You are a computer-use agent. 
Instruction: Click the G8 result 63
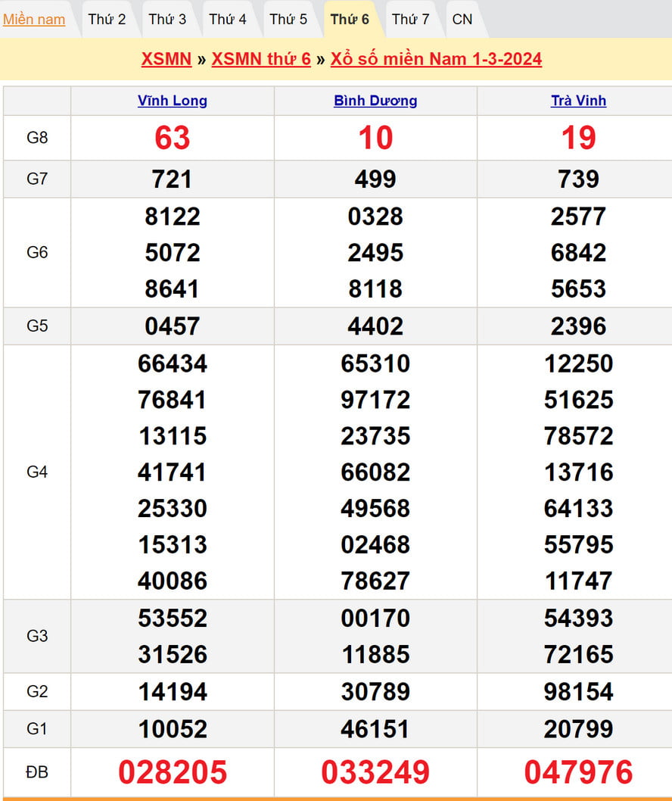[173, 138]
